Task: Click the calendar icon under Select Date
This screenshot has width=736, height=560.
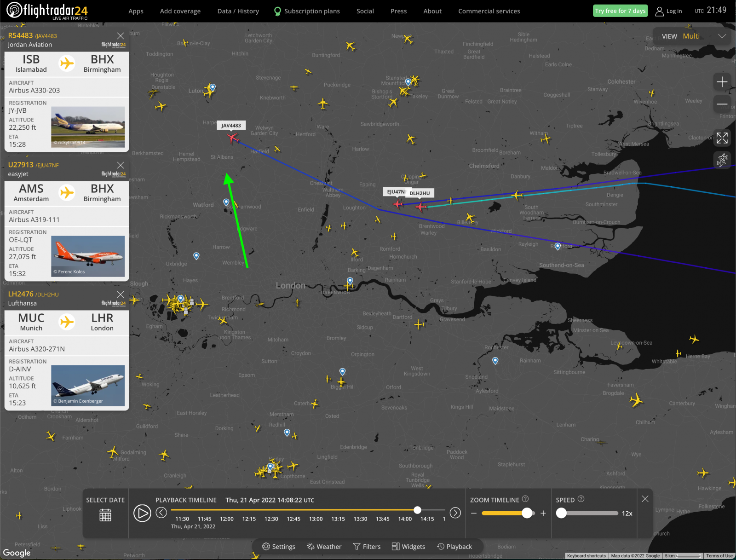Action: coord(105,515)
